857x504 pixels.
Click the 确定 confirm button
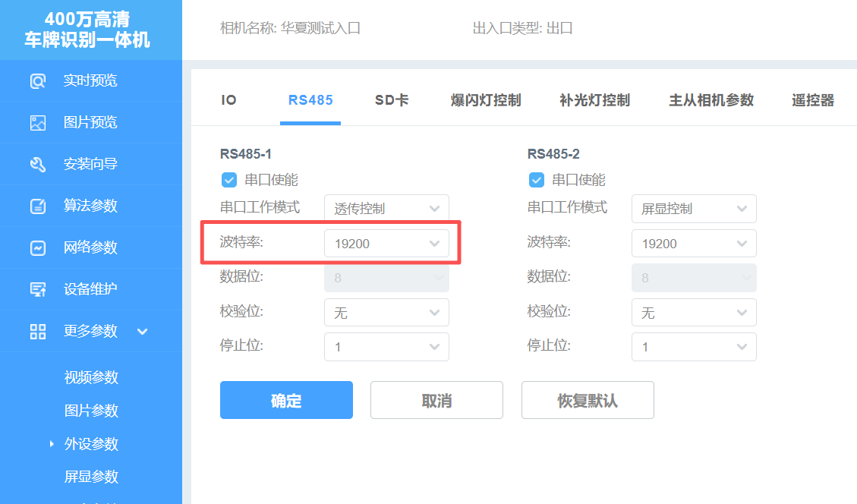coord(286,400)
